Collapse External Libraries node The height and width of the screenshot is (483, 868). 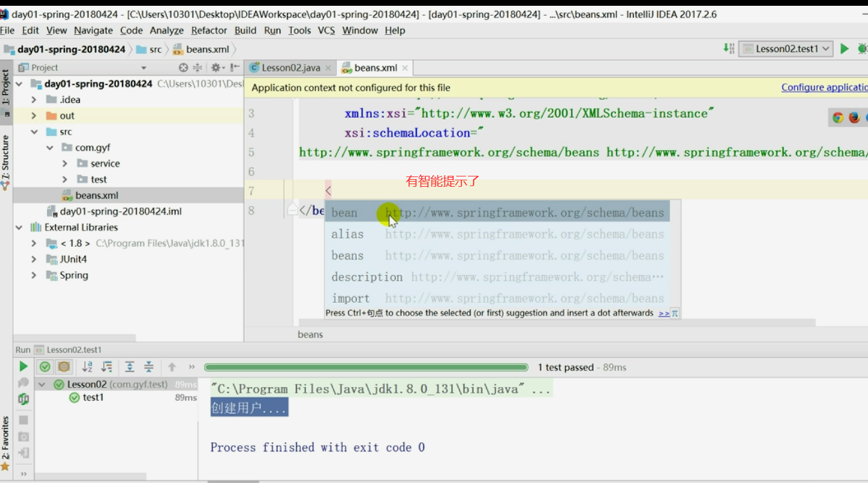[x=19, y=227]
